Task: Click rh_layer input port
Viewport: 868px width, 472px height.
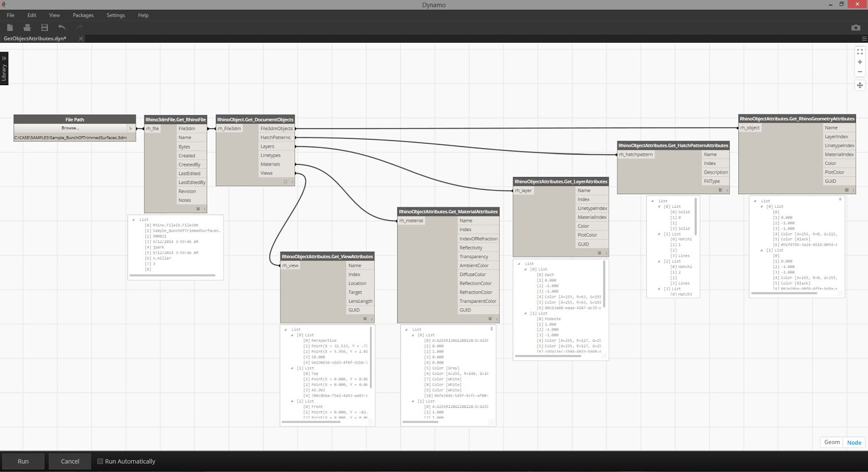Action: coord(524,190)
